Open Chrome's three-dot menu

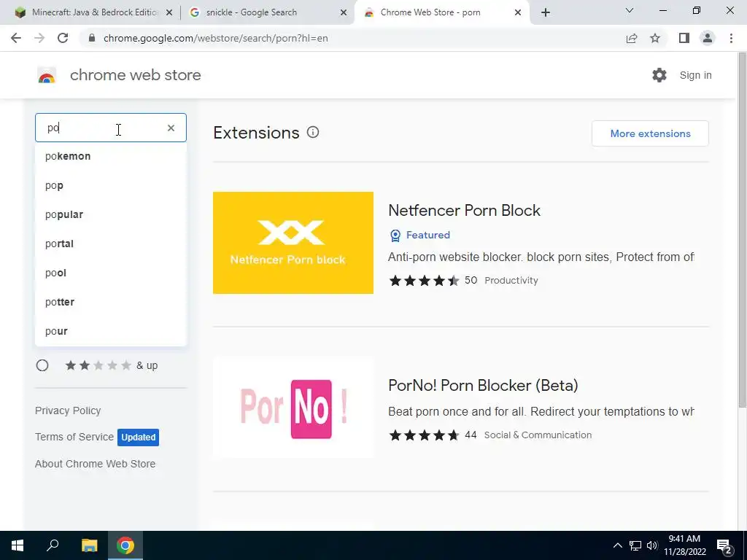[x=731, y=38]
